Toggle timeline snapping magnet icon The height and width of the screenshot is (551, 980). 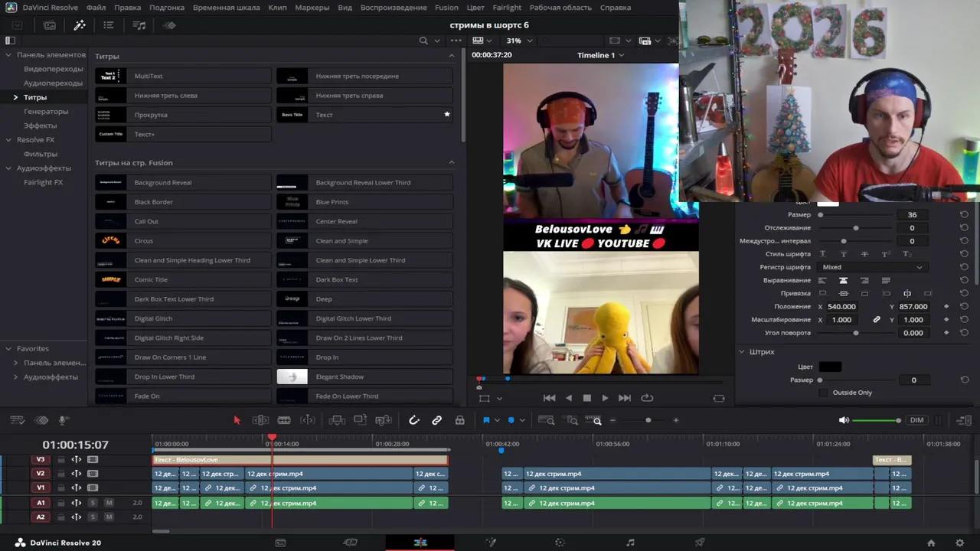[x=414, y=420]
